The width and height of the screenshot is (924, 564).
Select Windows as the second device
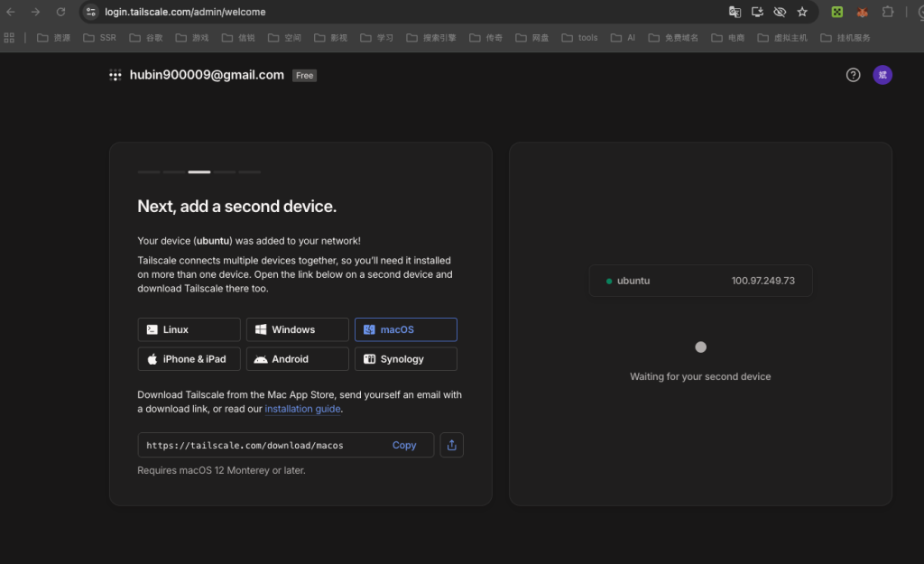297,329
